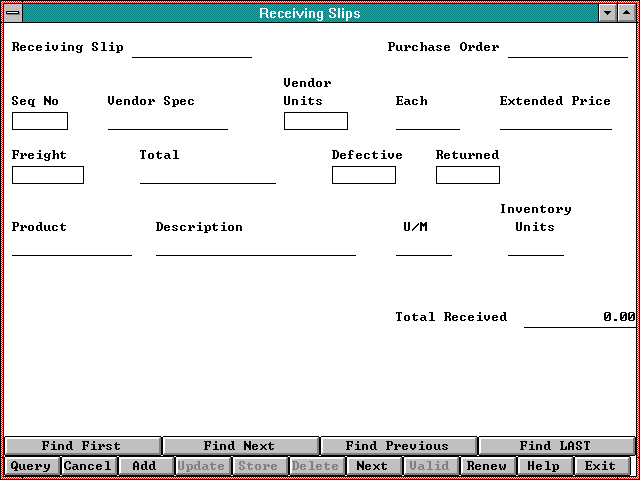
Task: Select the Returned quantity box
Action: (467, 175)
